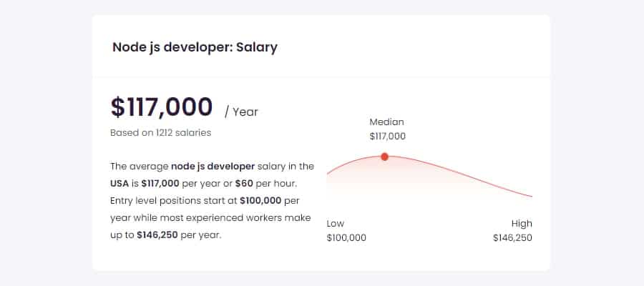Click "Based on 1212 salaries" text
The height and width of the screenshot is (286, 644).
pyautogui.click(x=160, y=132)
